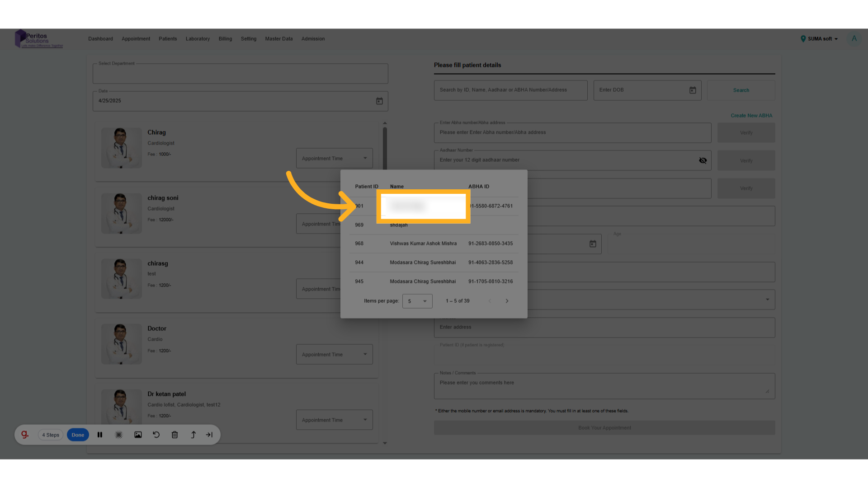The height and width of the screenshot is (488, 868).
Task: Click the upload arrow in the capture toolbar
Action: (193, 435)
